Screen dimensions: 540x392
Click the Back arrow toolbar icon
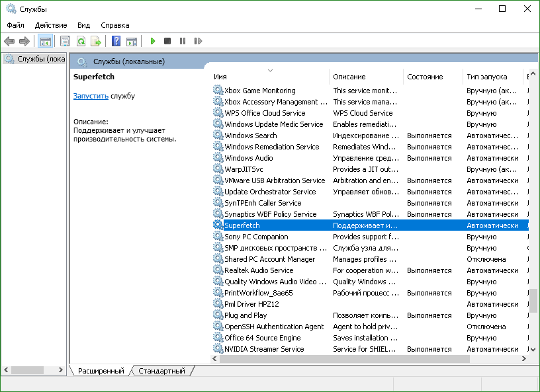(9, 41)
